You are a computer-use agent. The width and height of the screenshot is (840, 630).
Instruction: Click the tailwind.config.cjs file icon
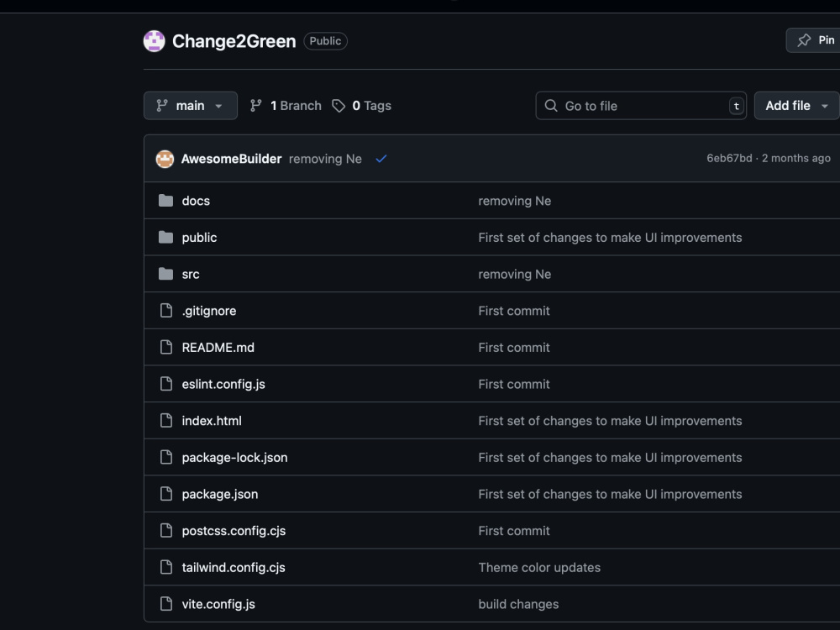[x=166, y=567]
